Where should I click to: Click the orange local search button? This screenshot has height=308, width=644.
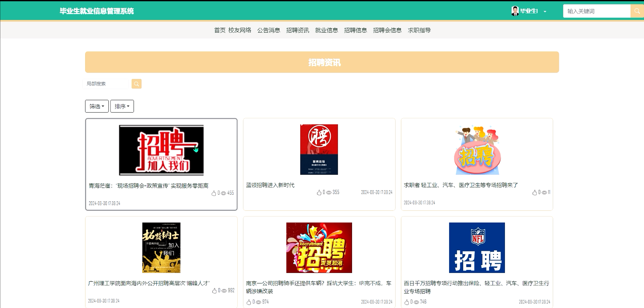pos(137,84)
